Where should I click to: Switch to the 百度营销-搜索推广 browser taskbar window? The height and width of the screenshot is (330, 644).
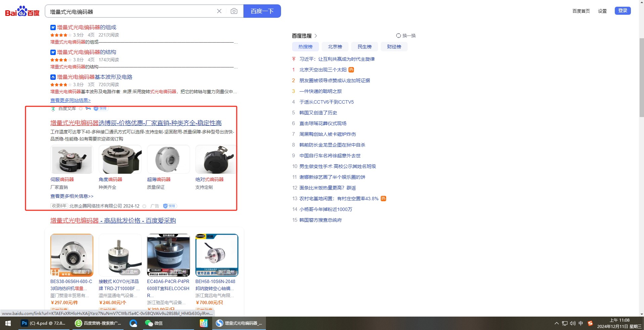[98, 323]
